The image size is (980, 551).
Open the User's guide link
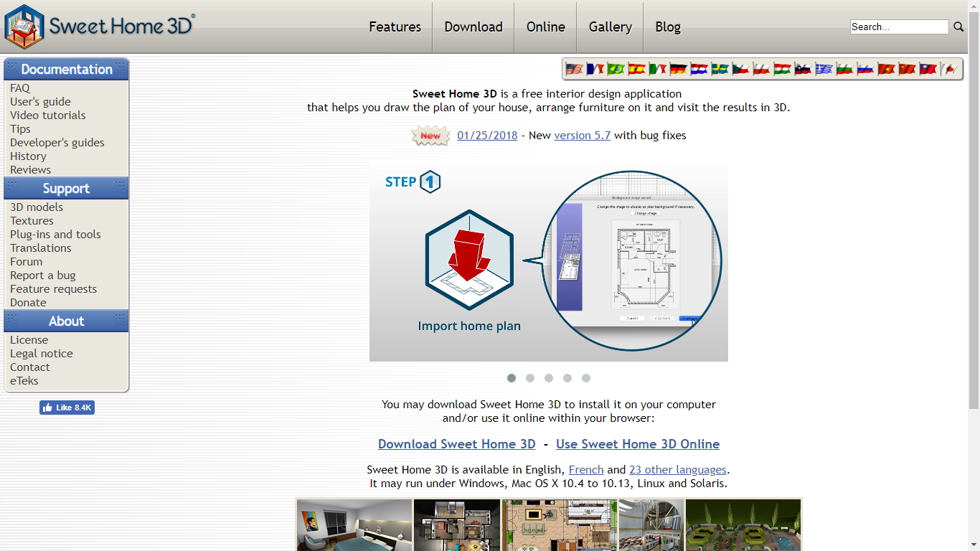click(x=40, y=102)
